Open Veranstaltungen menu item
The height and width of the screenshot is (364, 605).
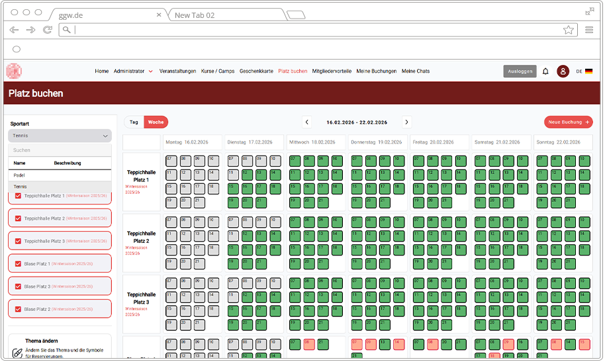click(177, 71)
